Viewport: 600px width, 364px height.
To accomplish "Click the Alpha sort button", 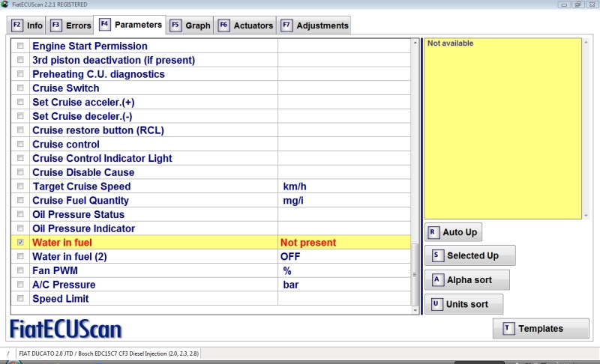I will coord(466,279).
